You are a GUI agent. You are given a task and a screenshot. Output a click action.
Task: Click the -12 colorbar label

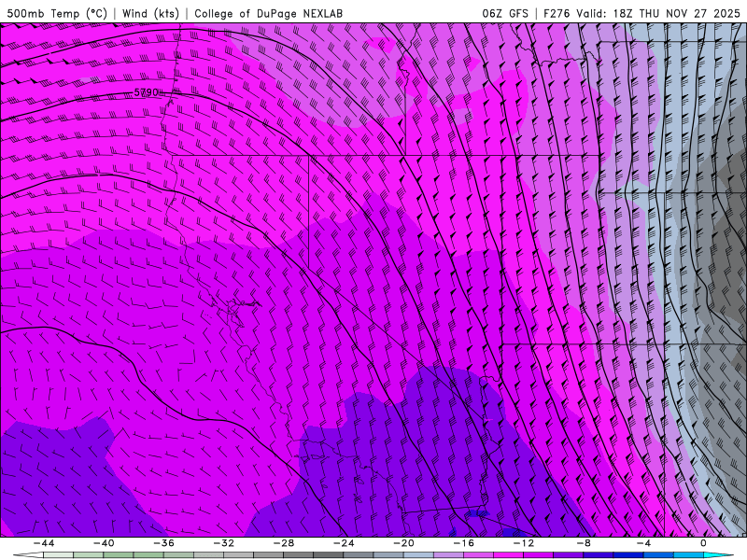coord(524,543)
